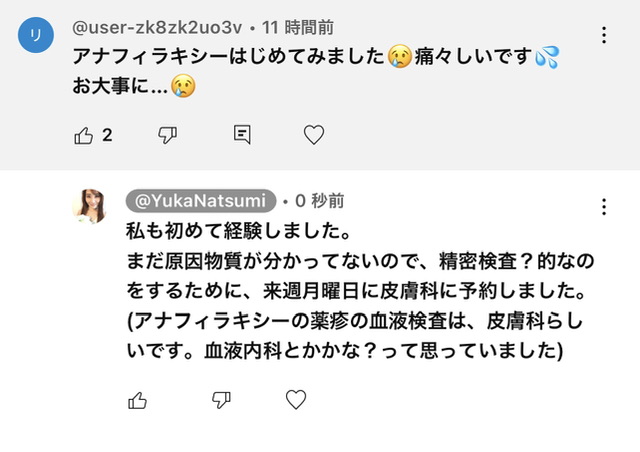Dislike the top comment about アナフィラキシー
The width and height of the screenshot is (640, 452).
[168, 135]
